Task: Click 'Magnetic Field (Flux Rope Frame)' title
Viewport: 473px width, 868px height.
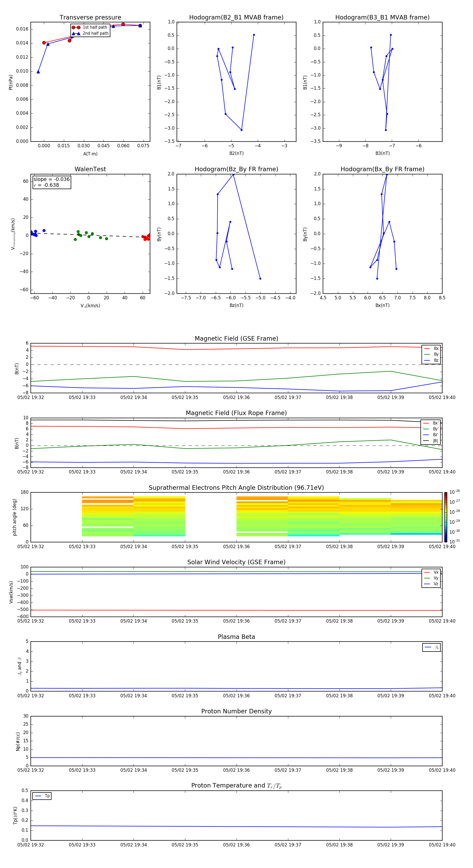Action: click(236, 413)
